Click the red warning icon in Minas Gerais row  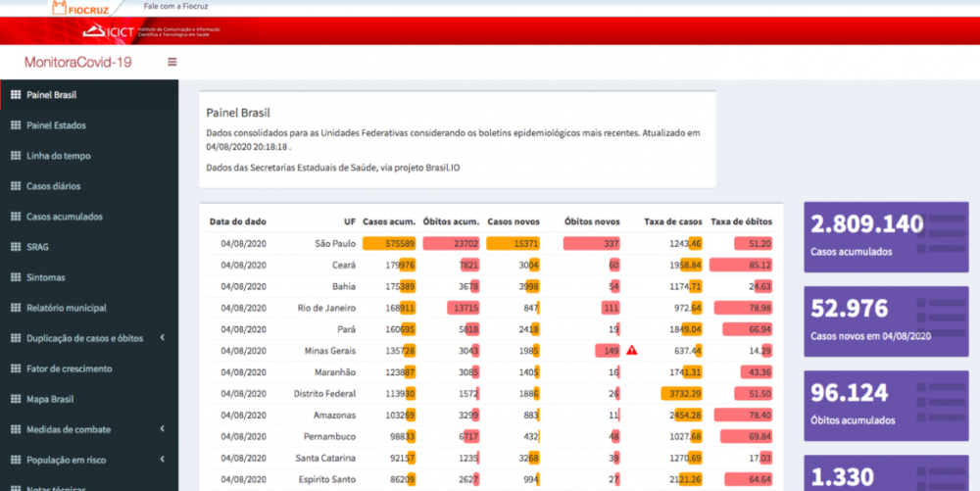point(632,350)
